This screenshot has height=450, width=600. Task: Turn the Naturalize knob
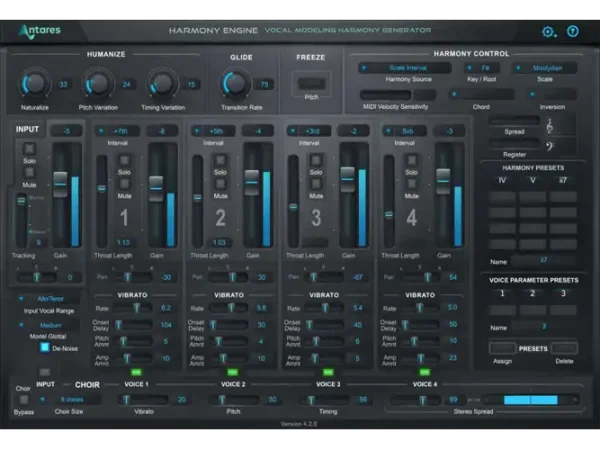point(35,83)
